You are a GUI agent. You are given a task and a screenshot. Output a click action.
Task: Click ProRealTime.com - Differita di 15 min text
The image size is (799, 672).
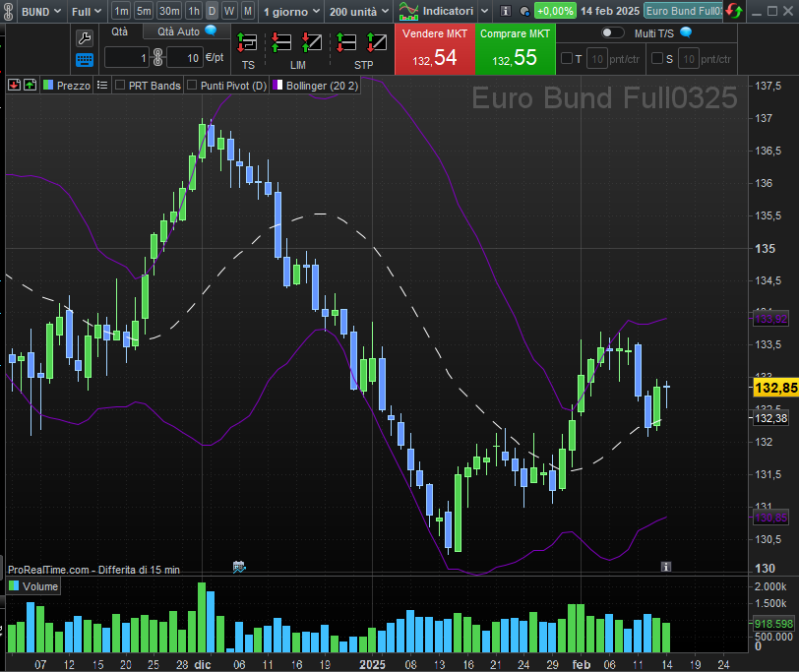pos(93,570)
